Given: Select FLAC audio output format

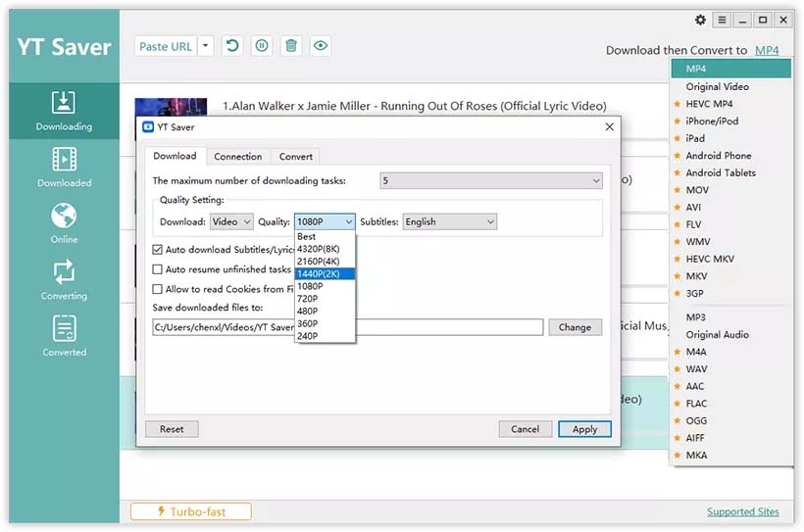Looking at the screenshot, I should click(731, 404).
